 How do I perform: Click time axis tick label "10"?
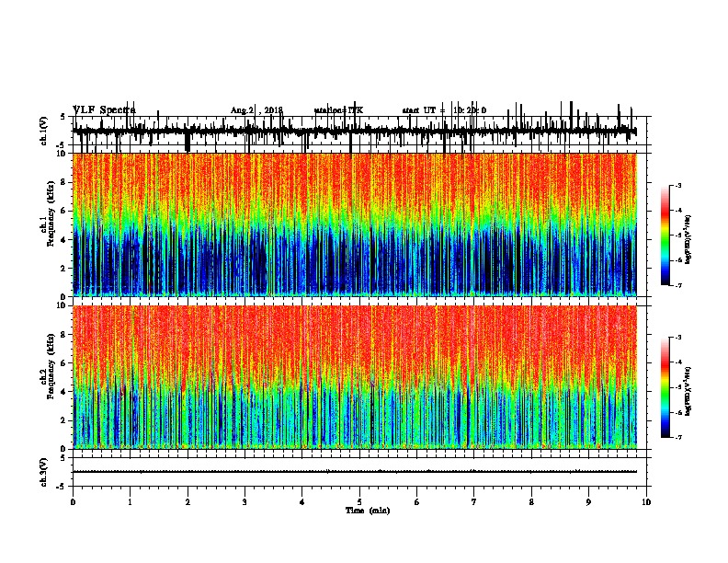tap(646, 502)
